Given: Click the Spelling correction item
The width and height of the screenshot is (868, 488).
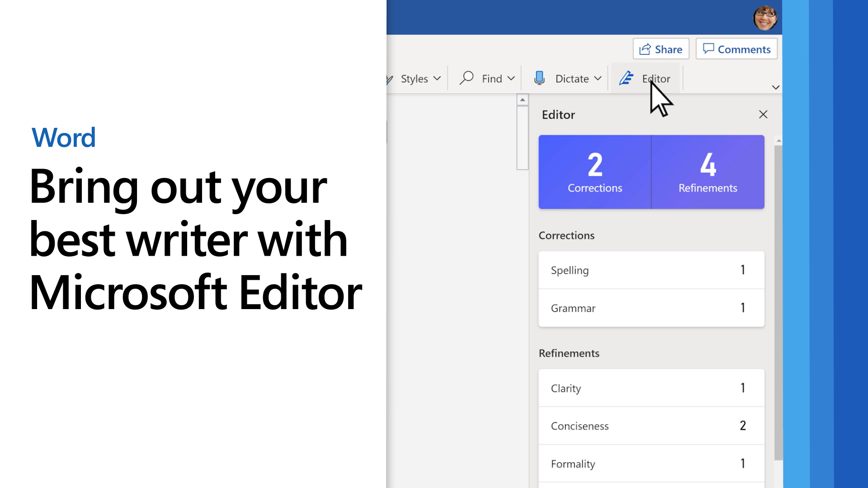Looking at the screenshot, I should tap(651, 270).
